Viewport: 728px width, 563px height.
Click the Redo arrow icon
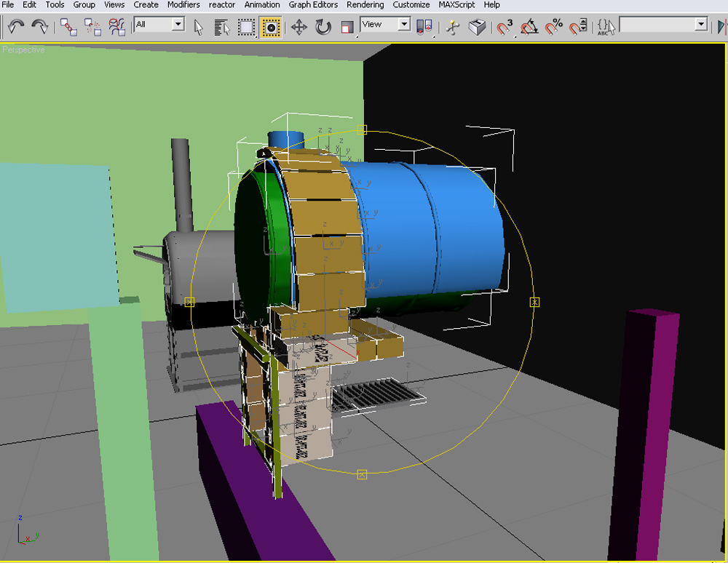click(x=40, y=27)
